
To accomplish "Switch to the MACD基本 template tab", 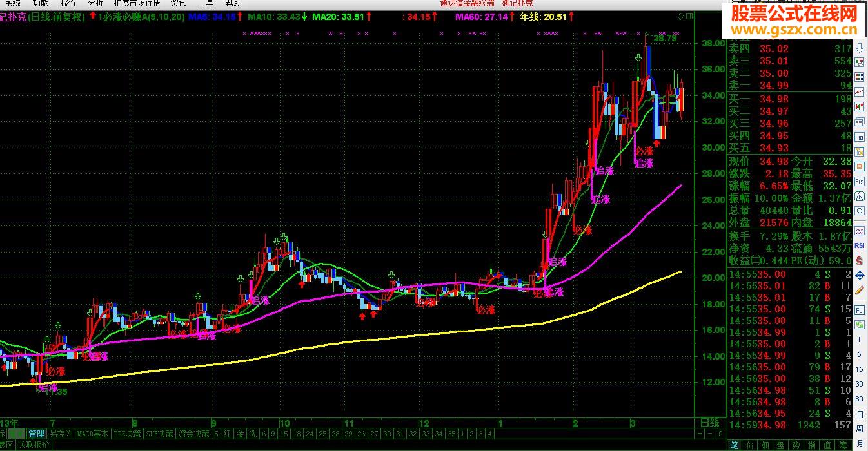I will tap(93, 434).
